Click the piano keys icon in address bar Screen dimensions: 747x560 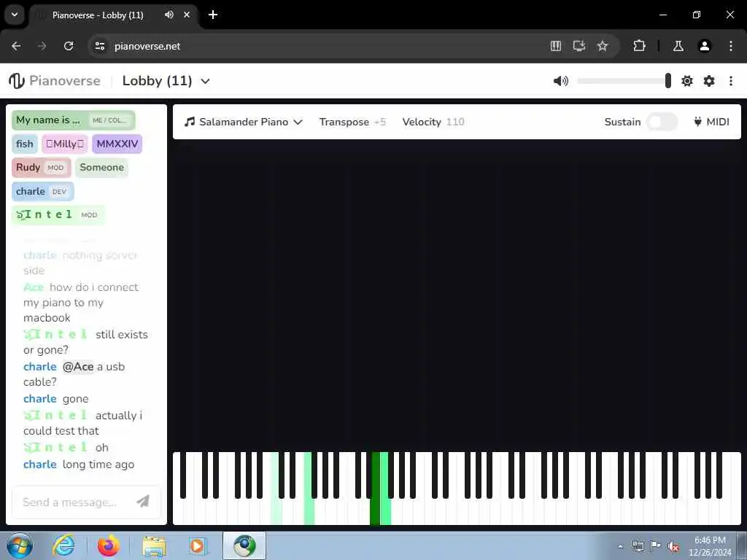555,46
